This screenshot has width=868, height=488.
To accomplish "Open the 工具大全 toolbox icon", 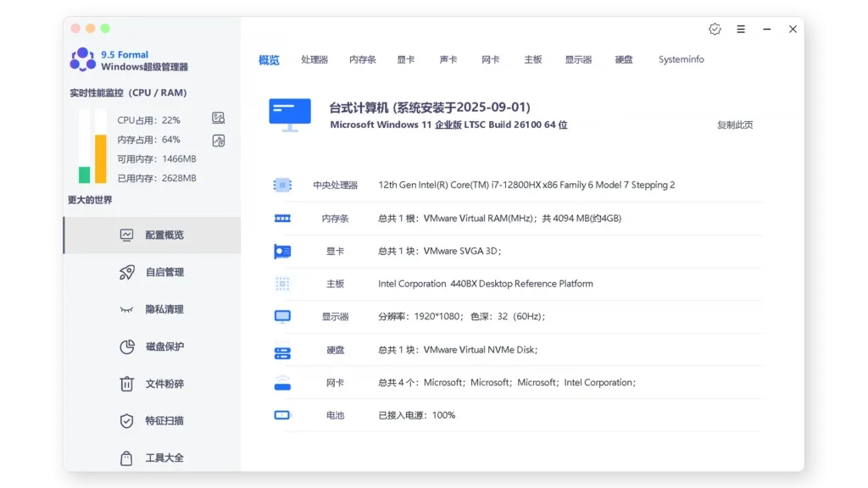I will click(127, 457).
